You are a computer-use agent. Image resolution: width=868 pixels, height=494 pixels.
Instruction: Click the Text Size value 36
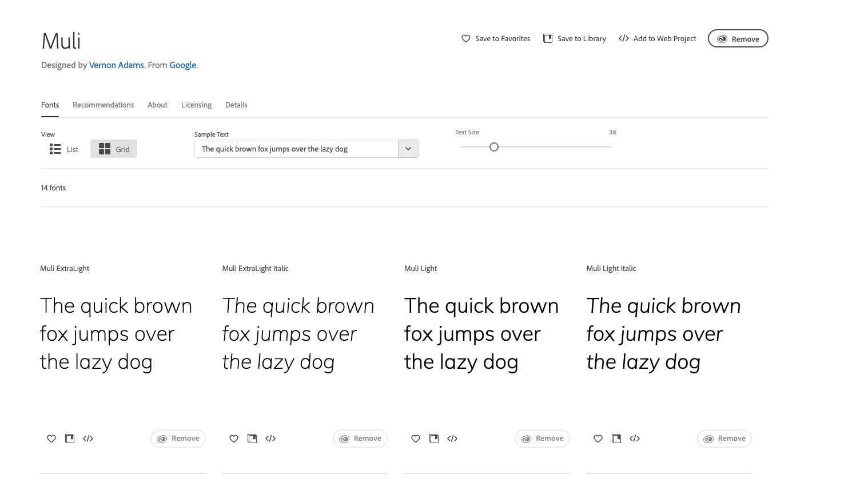tap(612, 132)
